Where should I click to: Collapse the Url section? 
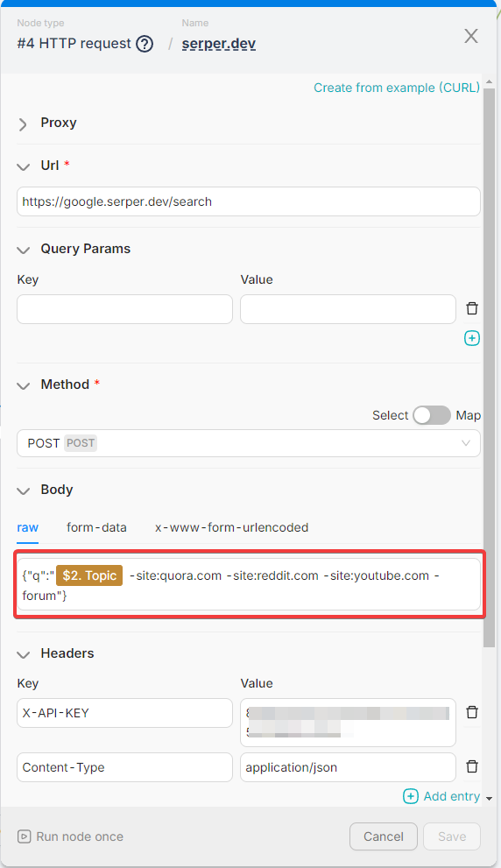pyautogui.click(x=24, y=166)
